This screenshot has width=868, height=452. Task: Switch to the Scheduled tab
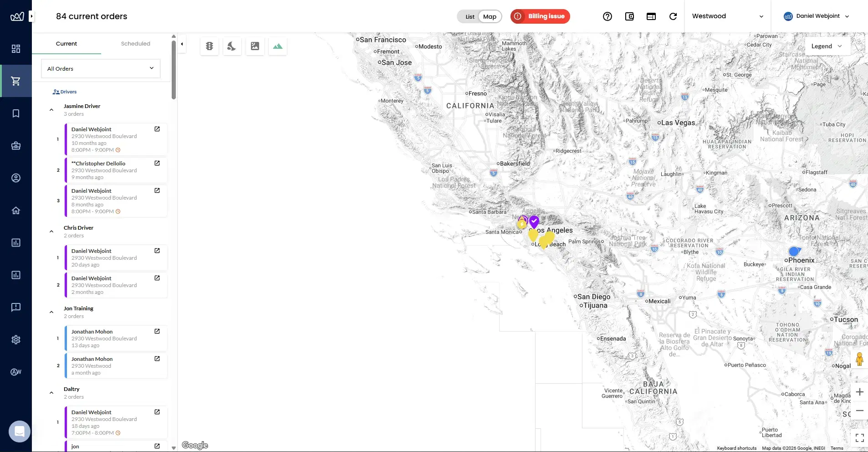(x=135, y=43)
